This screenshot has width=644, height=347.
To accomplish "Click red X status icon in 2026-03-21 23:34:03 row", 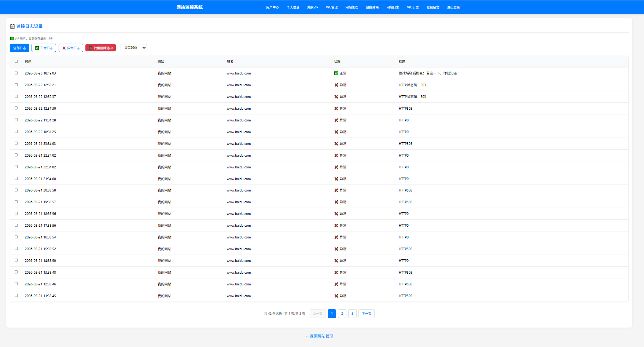I will pyautogui.click(x=336, y=144).
